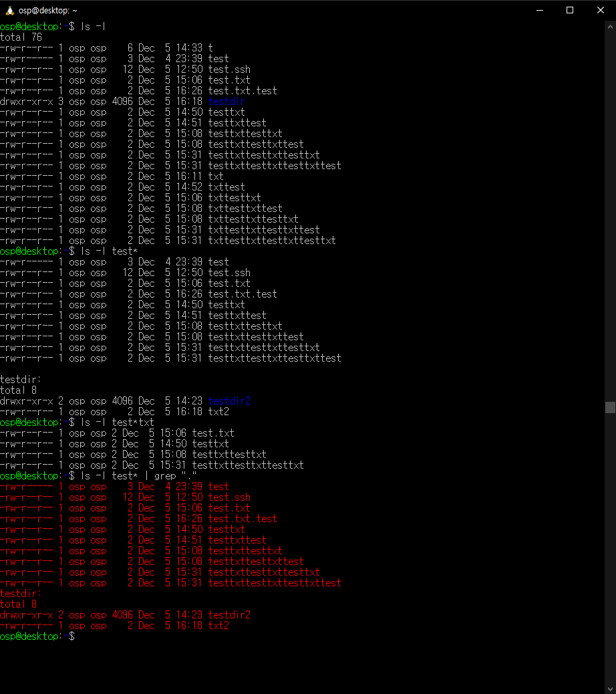Click red 'test.txt.test' filename

point(243,519)
